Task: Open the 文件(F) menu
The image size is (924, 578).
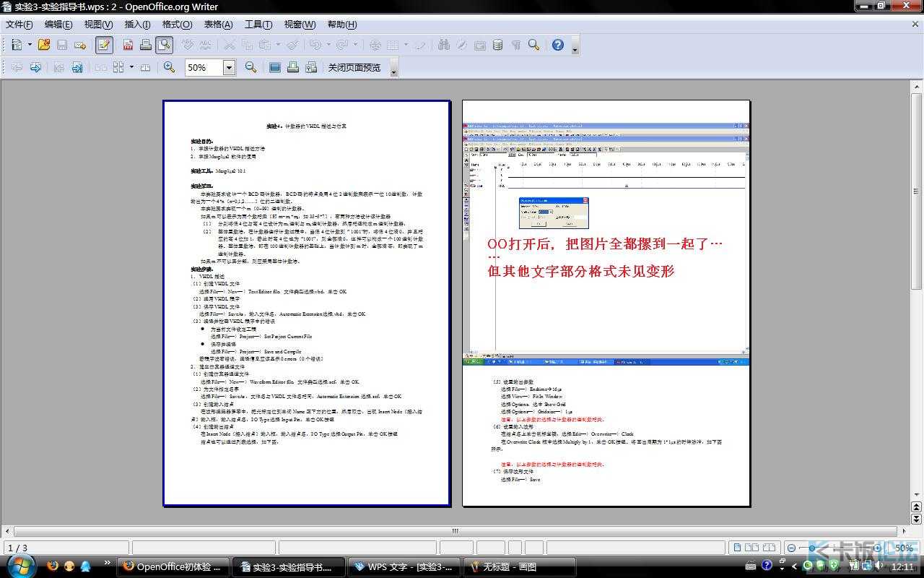Action: click(19, 24)
